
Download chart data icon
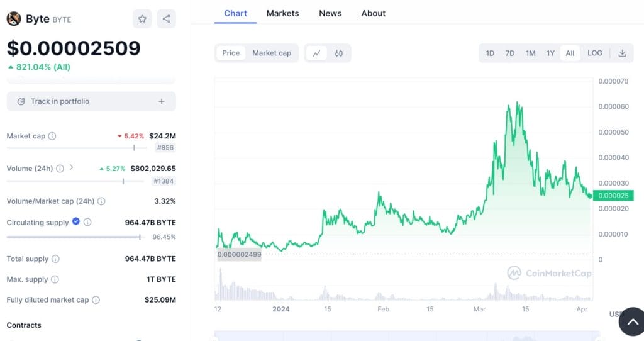point(622,53)
